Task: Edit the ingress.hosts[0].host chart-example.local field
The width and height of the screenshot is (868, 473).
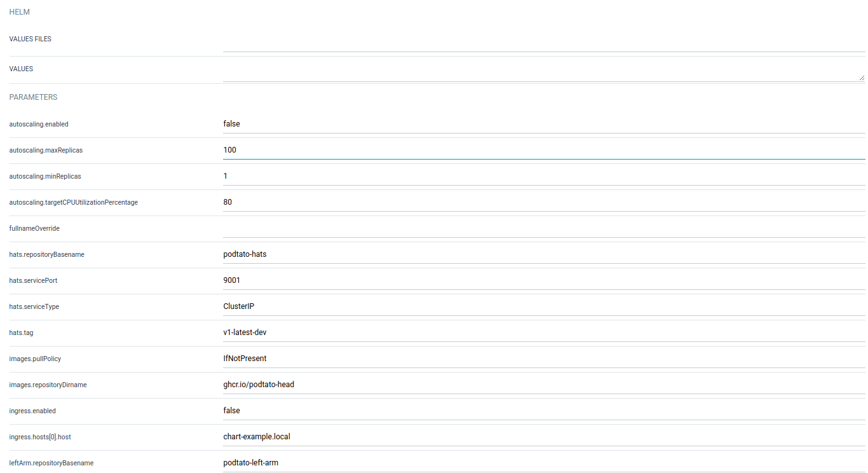Action: coord(543,437)
